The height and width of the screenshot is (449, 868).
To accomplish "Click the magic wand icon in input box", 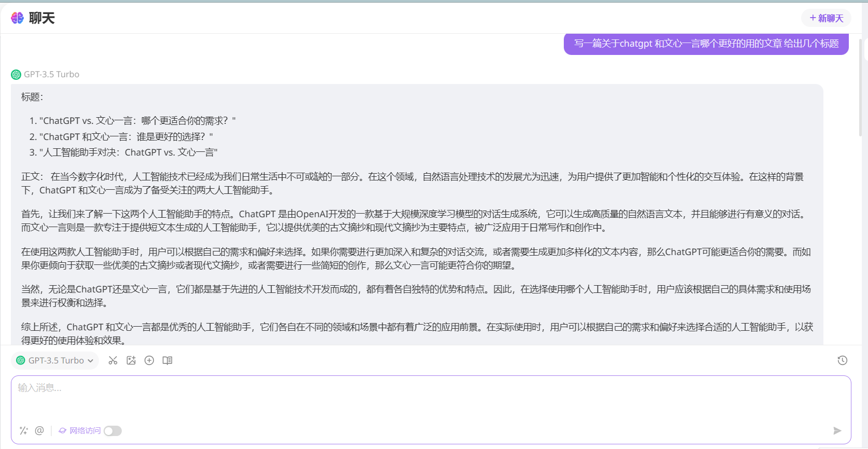I will (24, 430).
